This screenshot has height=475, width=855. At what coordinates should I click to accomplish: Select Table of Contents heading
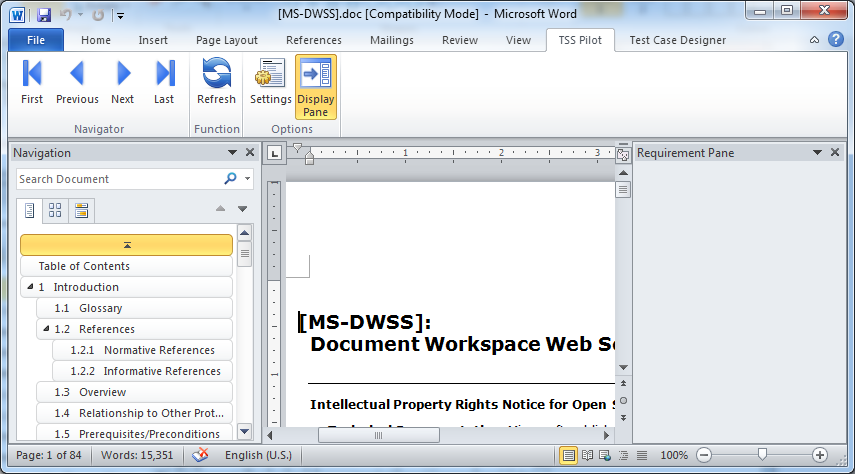coord(127,266)
